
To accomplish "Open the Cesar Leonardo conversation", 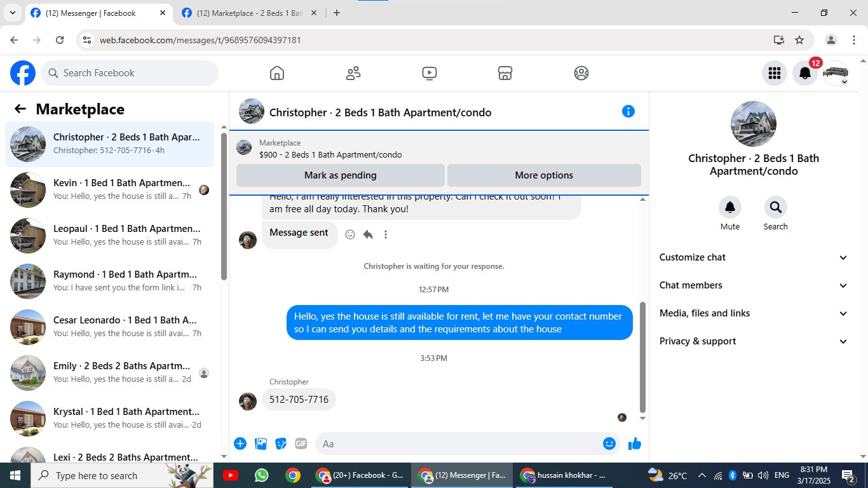I will pos(109,327).
